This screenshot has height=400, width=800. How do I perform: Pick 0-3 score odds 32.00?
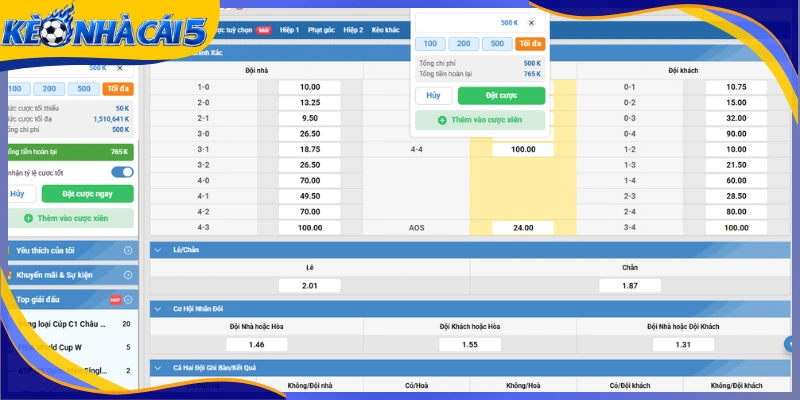(736, 118)
